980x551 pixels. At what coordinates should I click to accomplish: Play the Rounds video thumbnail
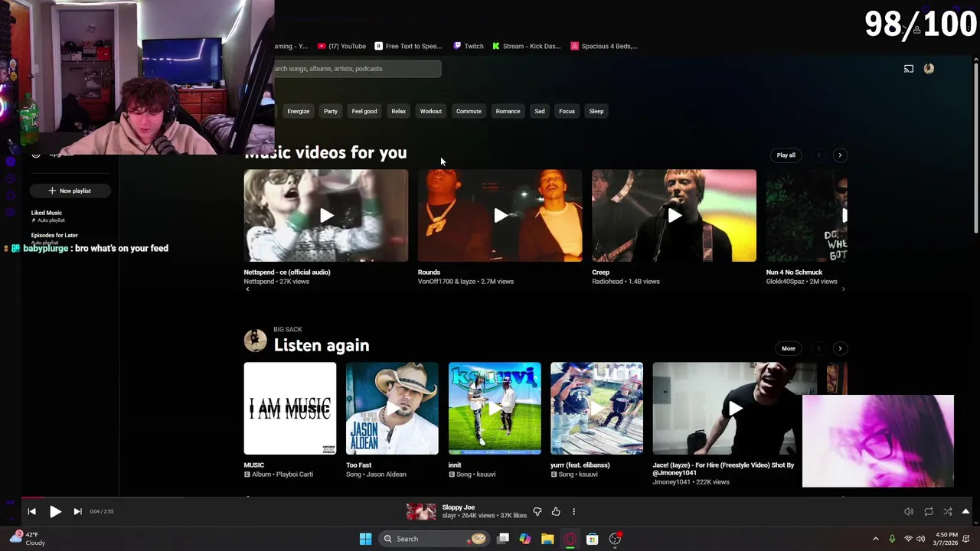(500, 216)
